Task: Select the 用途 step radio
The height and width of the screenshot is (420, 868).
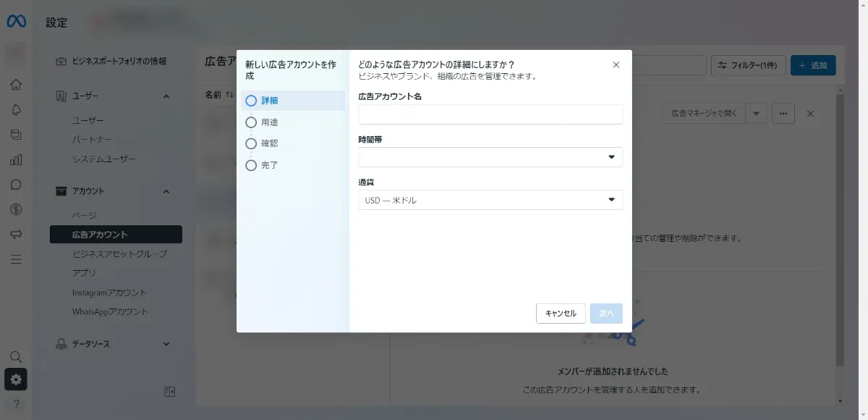Action: pos(251,122)
